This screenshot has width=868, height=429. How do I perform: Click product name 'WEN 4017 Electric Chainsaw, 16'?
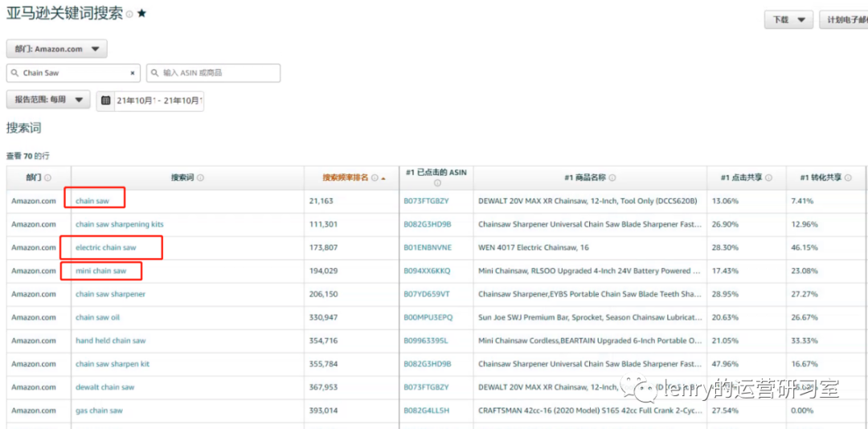coord(533,247)
